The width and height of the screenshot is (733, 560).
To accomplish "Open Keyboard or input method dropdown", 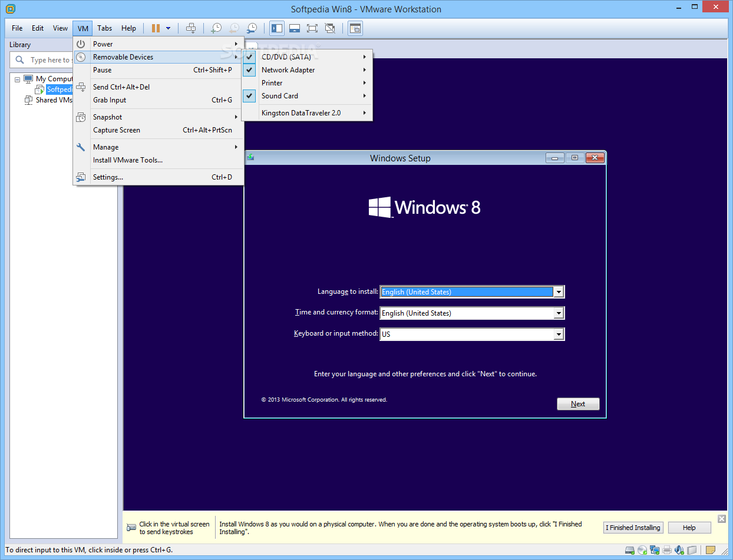I will pos(559,334).
